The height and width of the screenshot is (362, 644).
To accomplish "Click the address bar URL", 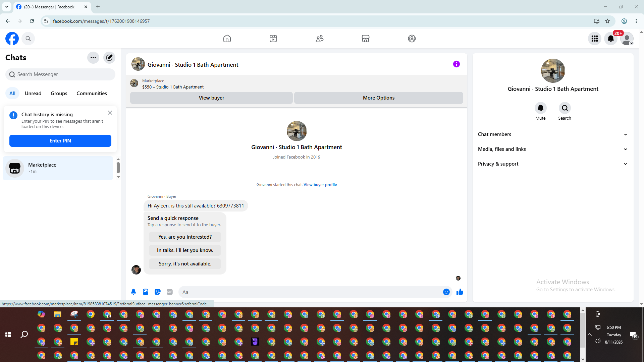I will pos(101,21).
